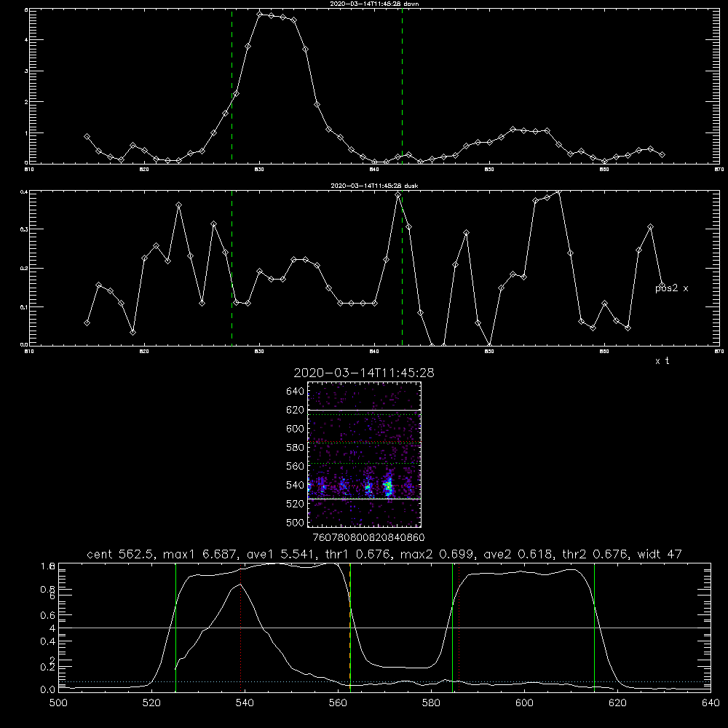Viewport: 728px width, 728px height.
Task: Click the x-axis label '600' of the bottom plot
Action: tap(524, 703)
